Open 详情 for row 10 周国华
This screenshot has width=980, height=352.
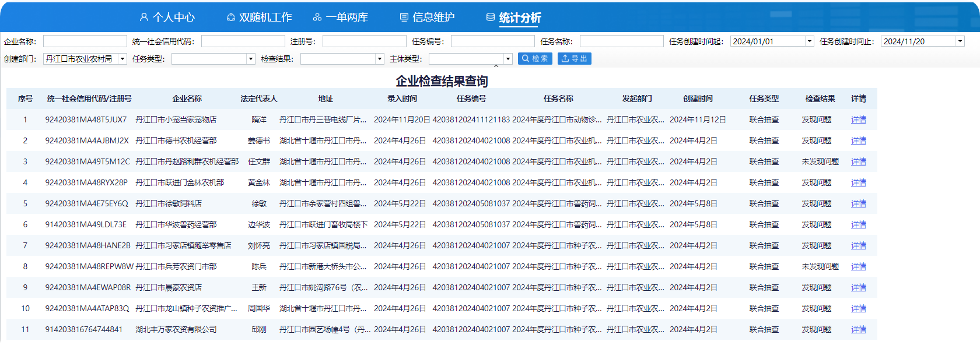click(x=859, y=308)
